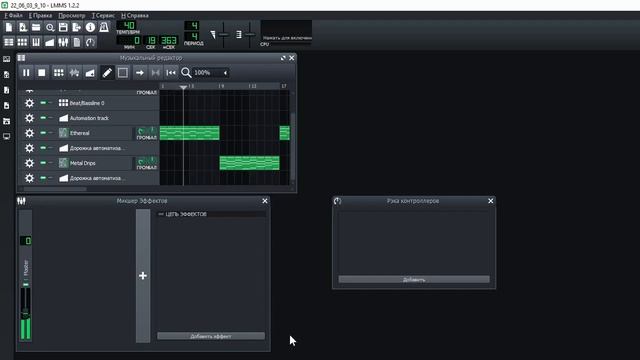Add an automation track in song editor
This screenshot has height=360, width=640.
click(90, 73)
